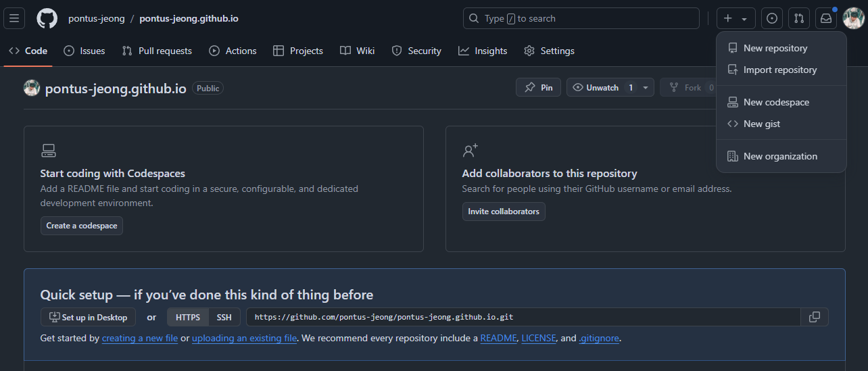Open the user avatar menu
Viewport: 868px width, 371px height.
[854, 18]
